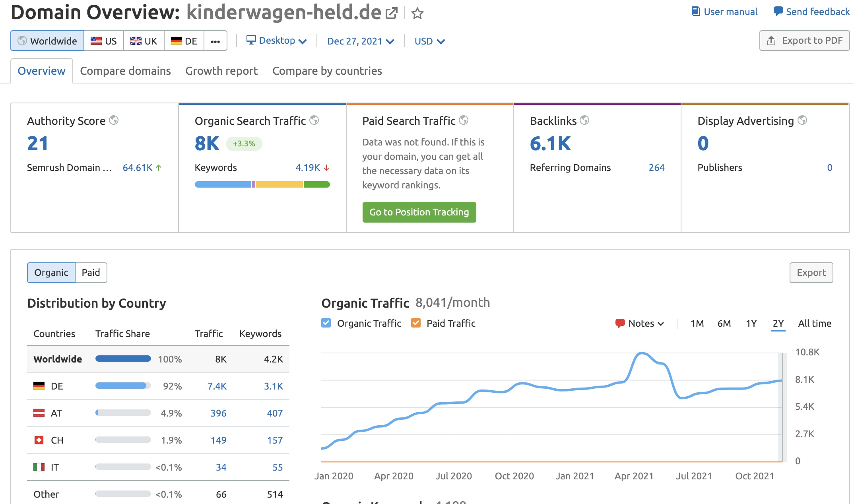Screen dimensions: 854x504
Task: Click the green segment of keywords distribution bar
Action: tap(317, 184)
